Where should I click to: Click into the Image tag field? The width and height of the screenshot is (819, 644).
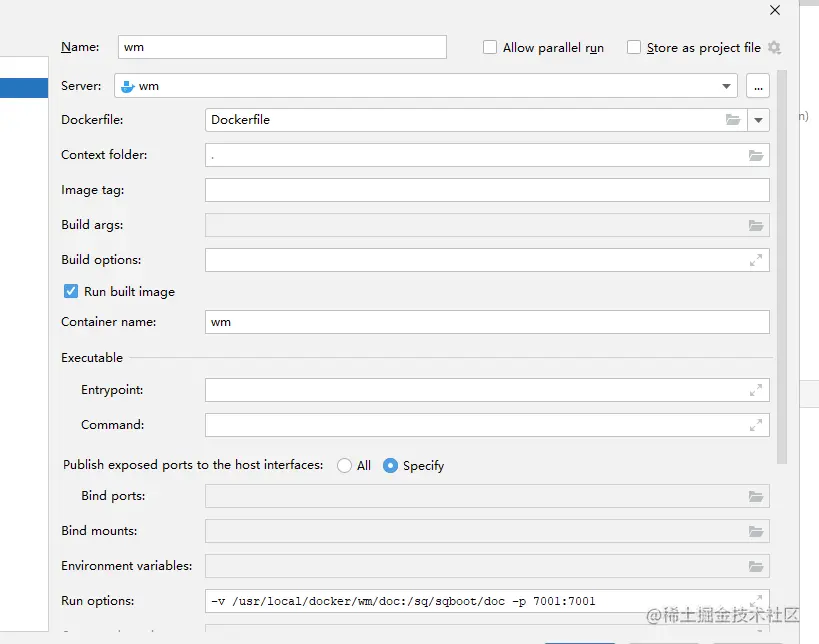[x=487, y=190]
